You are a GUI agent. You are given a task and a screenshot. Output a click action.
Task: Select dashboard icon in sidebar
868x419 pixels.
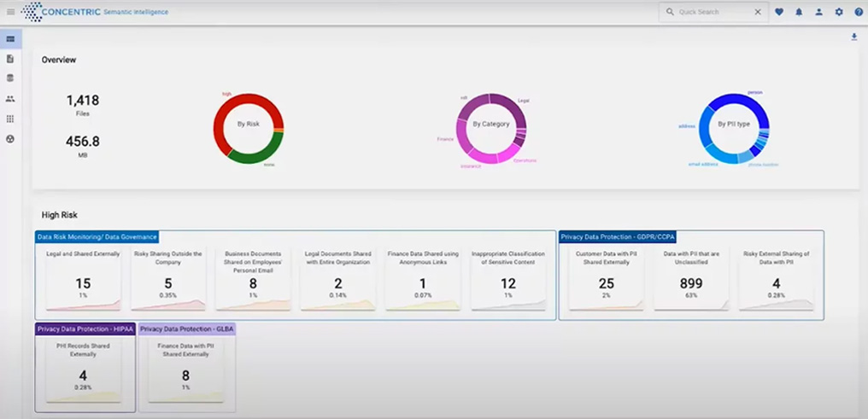coord(10,38)
